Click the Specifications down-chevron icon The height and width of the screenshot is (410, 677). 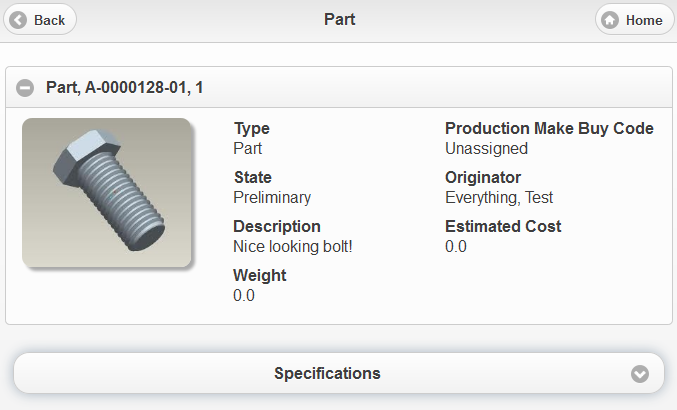pos(641,374)
